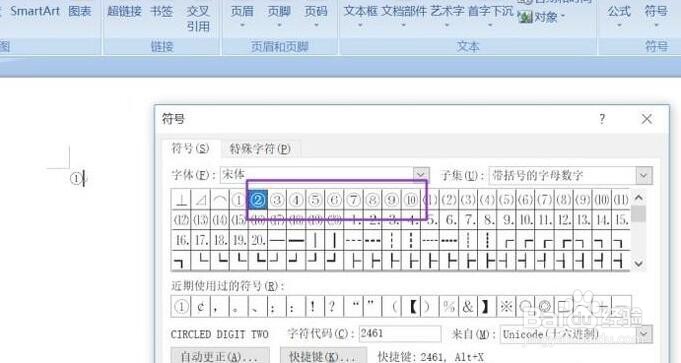Select circled digit ⑧ in the grid
This screenshot has width=681, height=363.
click(372, 200)
